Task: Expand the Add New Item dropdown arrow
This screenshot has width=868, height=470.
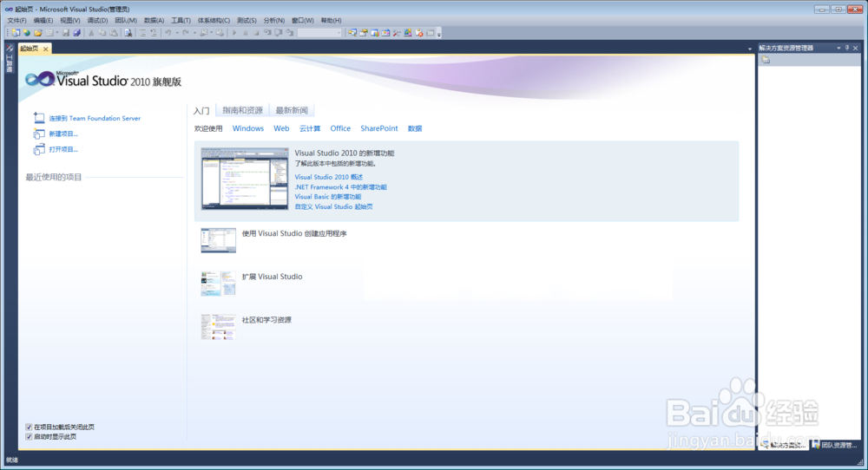Action: [x=57, y=33]
